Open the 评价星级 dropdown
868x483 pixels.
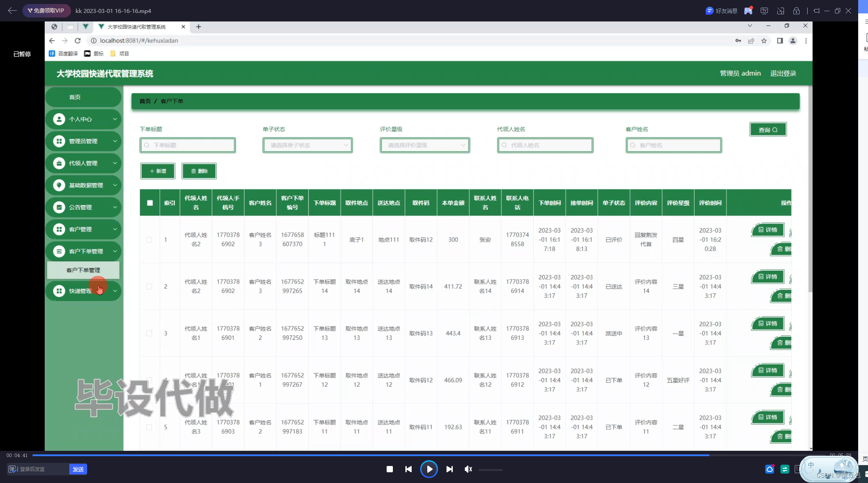click(x=425, y=145)
